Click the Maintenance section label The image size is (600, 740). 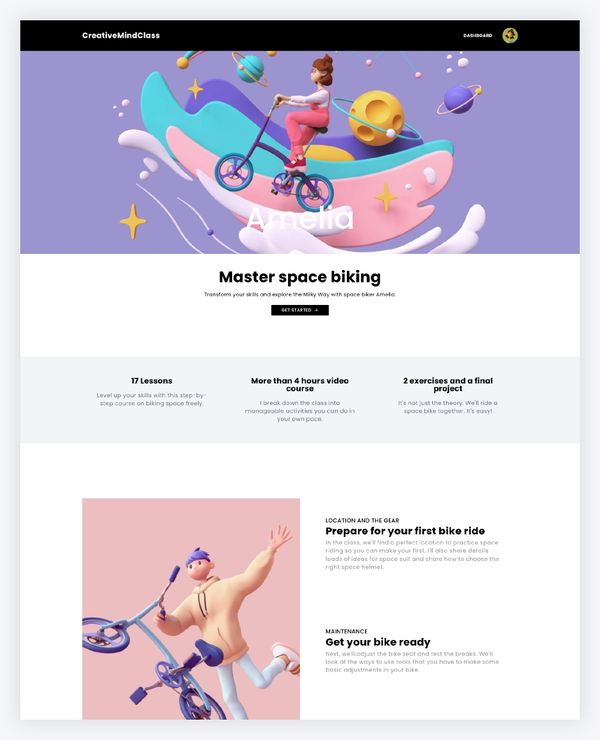pos(346,631)
